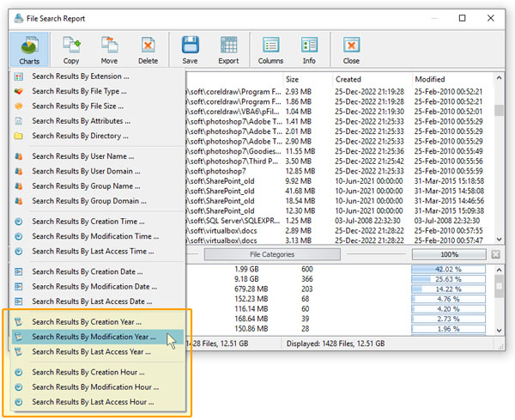Close the categories pane with X
Screen dimensions: 515x420
tap(495, 254)
